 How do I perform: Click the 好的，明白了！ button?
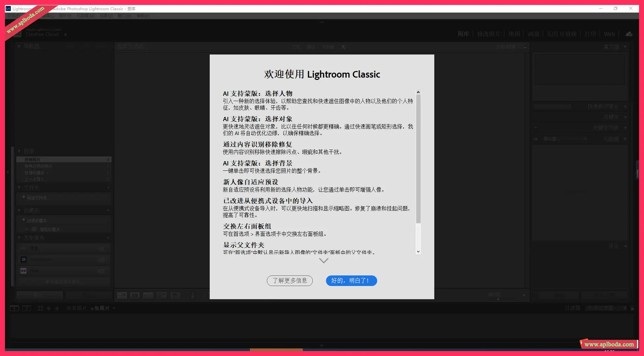[x=351, y=281]
